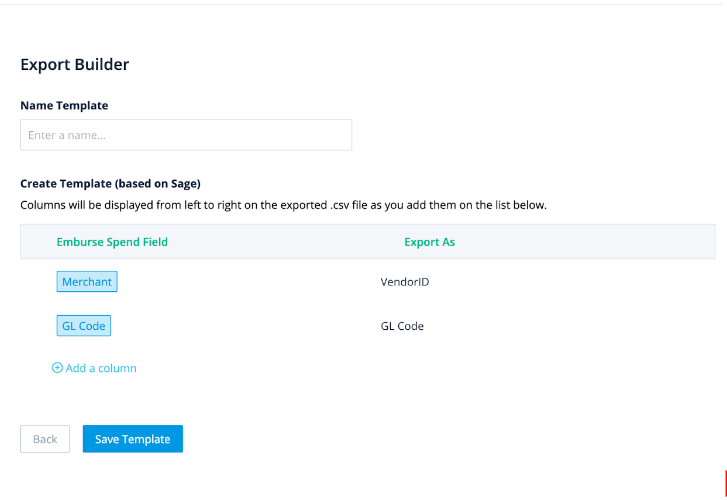Click the empty GL Code row space before export name
The width and height of the screenshot is (727, 500).
(x=246, y=326)
